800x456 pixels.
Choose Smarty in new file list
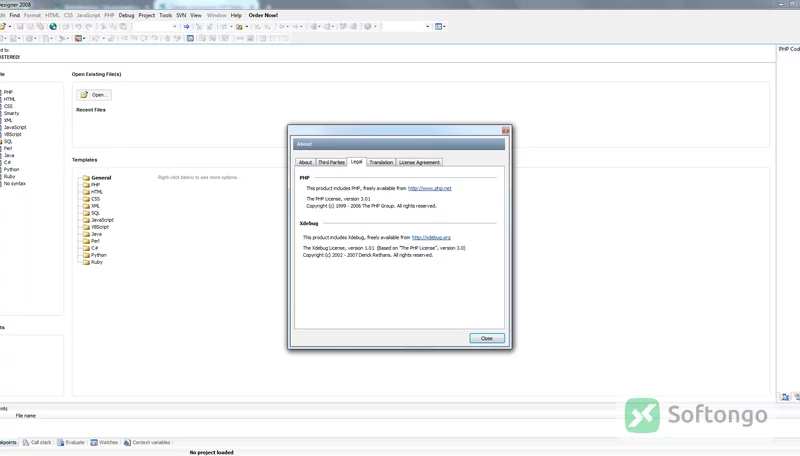11,113
